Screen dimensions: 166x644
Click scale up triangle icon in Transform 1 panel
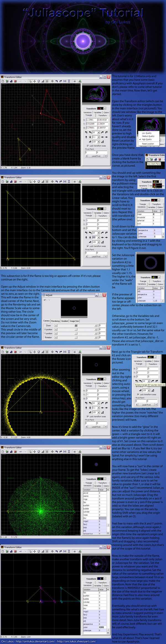point(102,142)
